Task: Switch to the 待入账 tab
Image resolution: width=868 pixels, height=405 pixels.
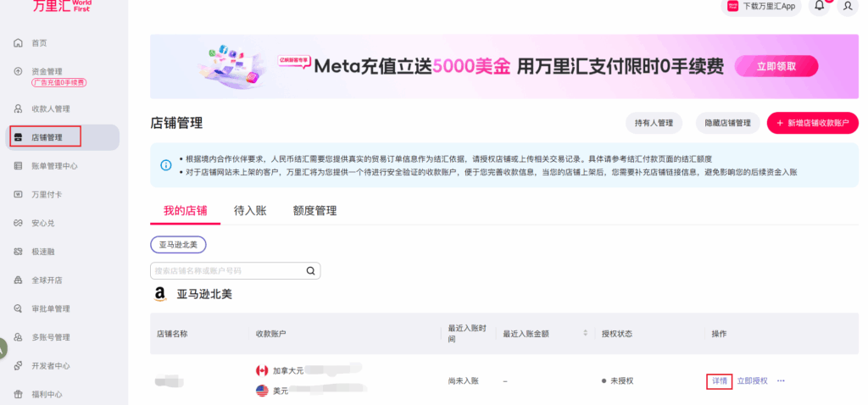Action: click(250, 210)
